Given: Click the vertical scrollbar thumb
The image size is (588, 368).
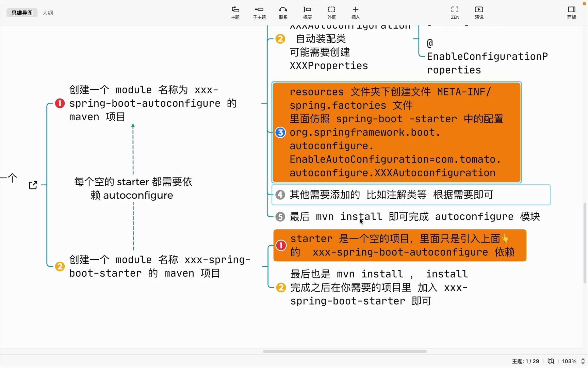Looking at the screenshot, I should [x=585, y=243].
